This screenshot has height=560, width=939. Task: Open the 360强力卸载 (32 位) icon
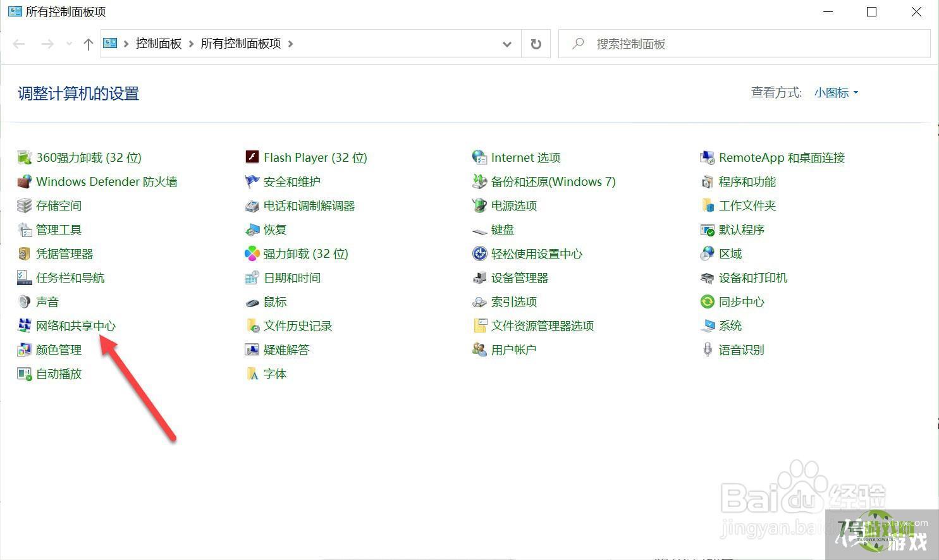(24, 157)
